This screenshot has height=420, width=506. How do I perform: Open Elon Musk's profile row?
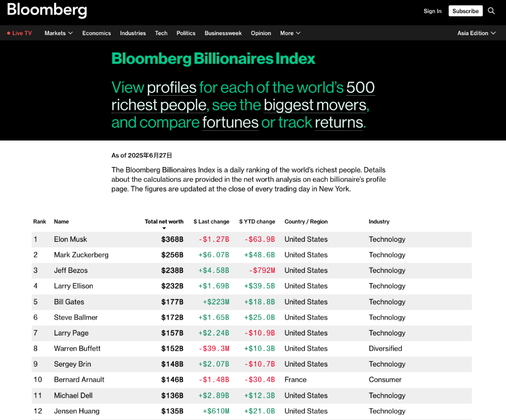tap(70, 239)
